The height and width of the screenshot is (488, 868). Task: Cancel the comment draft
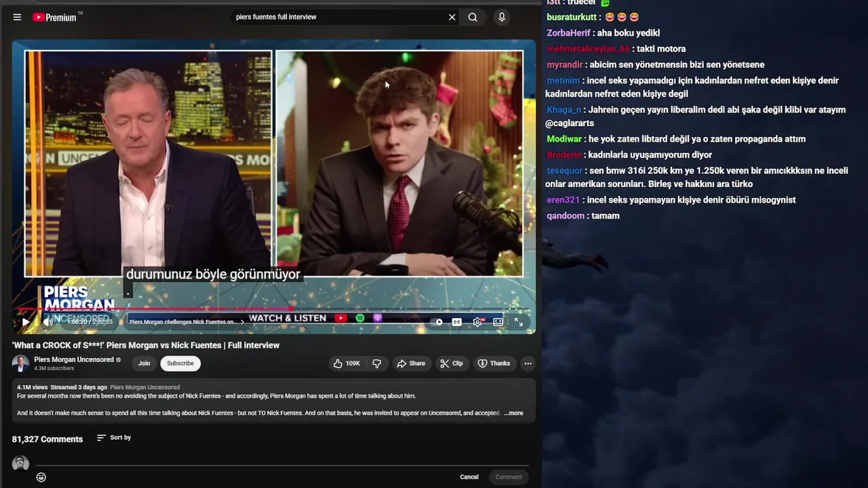pyautogui.click(x=469, y=477)
